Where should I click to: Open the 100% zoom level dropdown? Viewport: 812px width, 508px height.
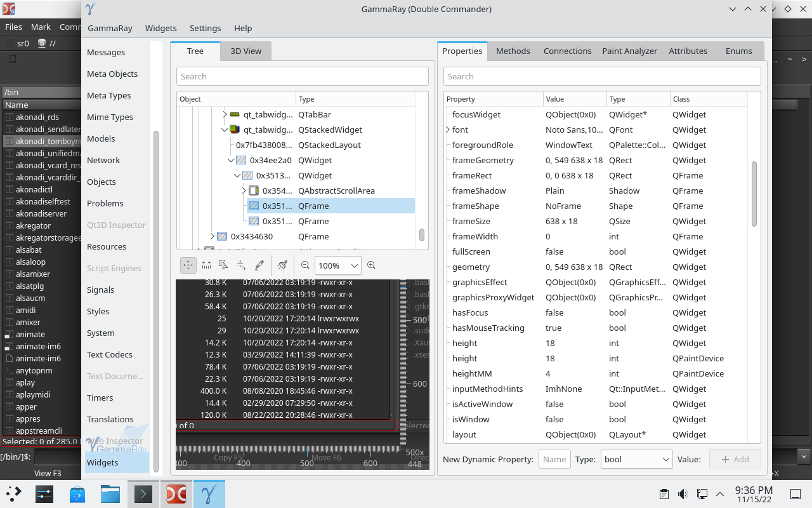pos(337,265)
